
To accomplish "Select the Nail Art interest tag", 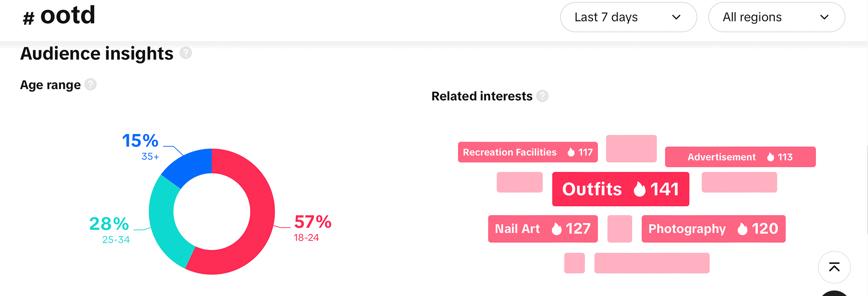I will [518, 229].
